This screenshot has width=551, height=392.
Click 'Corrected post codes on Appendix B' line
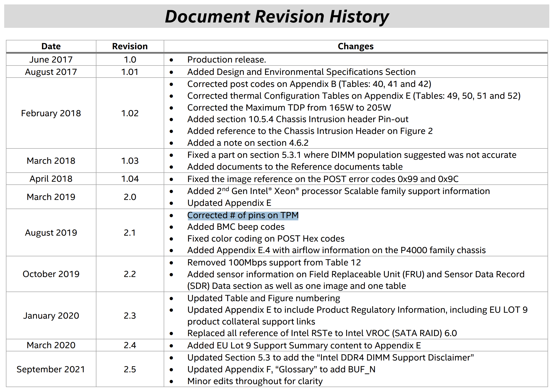coord(309,84)
